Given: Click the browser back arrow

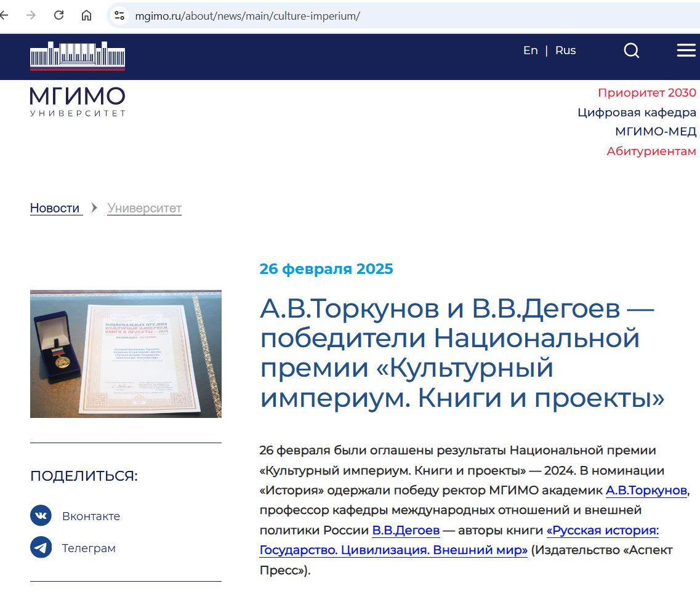Looking at the screenshot, I should [4, 15].
